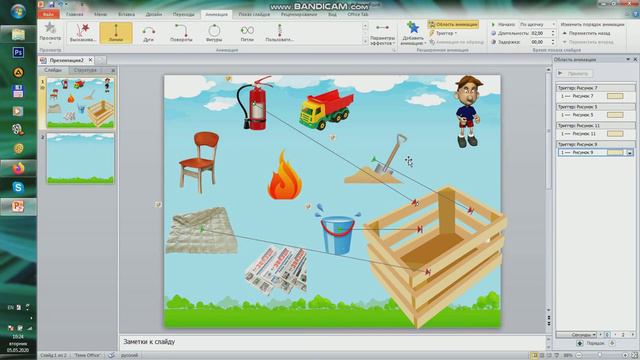Click the timing bar of the Рисунок 5 entry

(615, 115)
